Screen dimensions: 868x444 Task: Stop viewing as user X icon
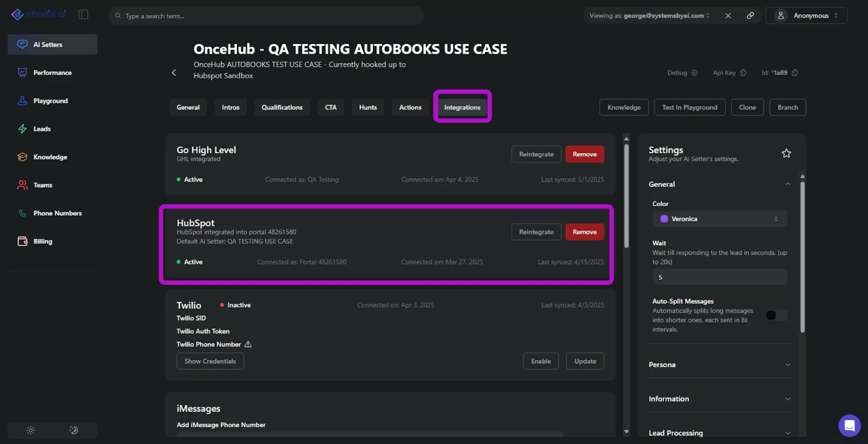coord(728,15)
